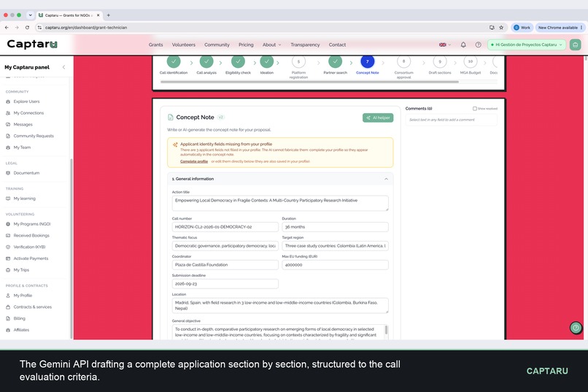Open the Volunteers menu item
588x392 pixels.
[183, 45]
